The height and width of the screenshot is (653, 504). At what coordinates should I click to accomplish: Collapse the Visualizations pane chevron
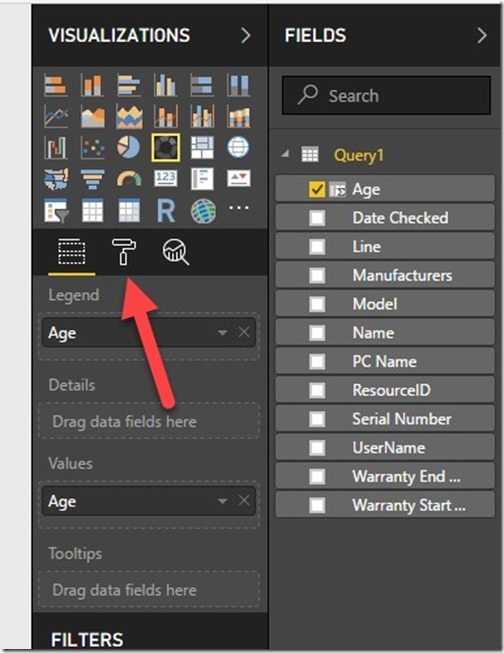(246, 36)
